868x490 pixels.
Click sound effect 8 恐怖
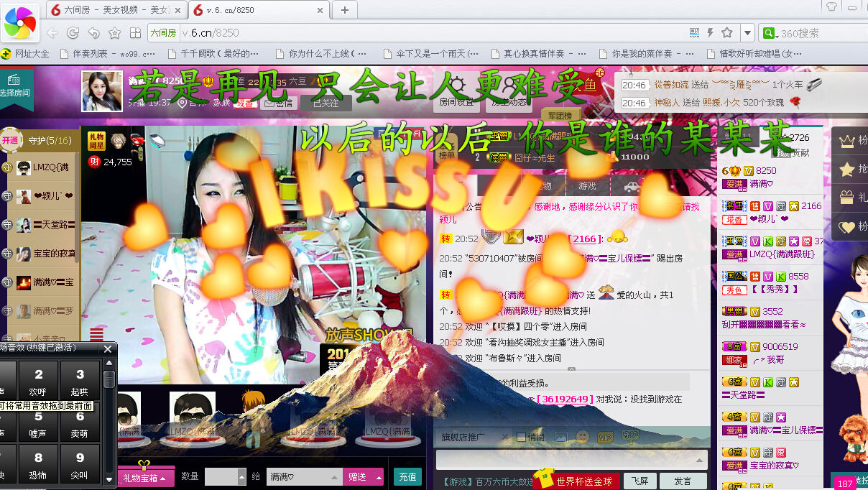click(x=38, y=465)
